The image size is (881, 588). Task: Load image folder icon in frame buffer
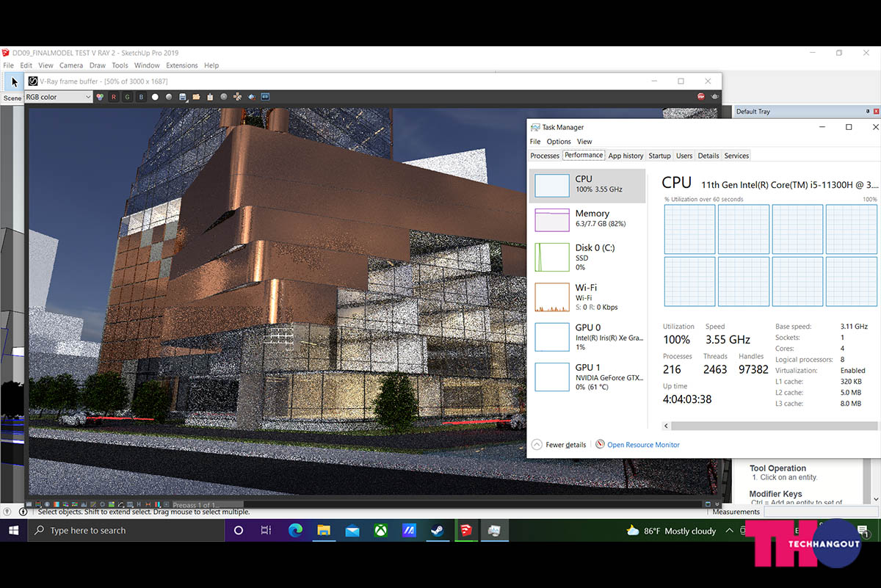pos(196,97)
